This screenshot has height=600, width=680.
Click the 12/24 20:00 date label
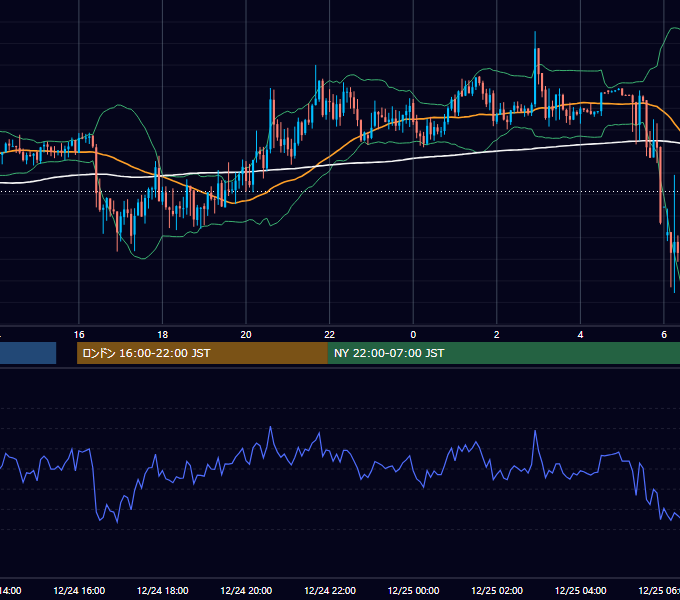point(246,590)
